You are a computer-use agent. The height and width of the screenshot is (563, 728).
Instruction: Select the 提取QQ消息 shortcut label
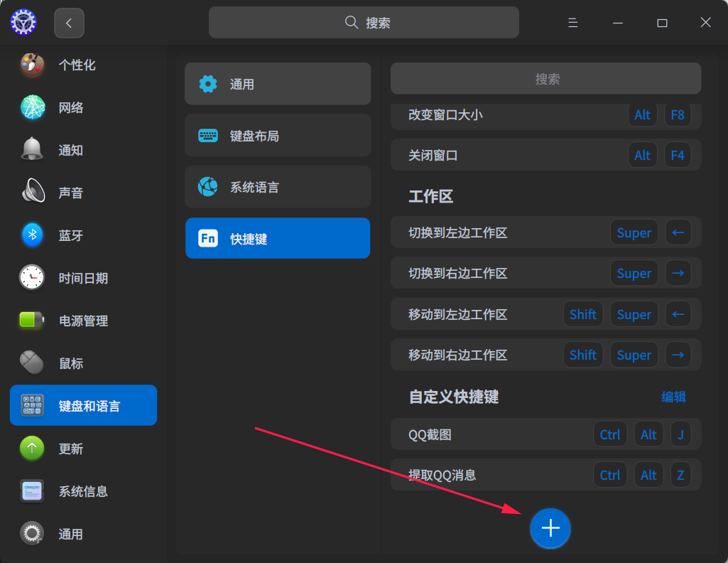point(442,475)
